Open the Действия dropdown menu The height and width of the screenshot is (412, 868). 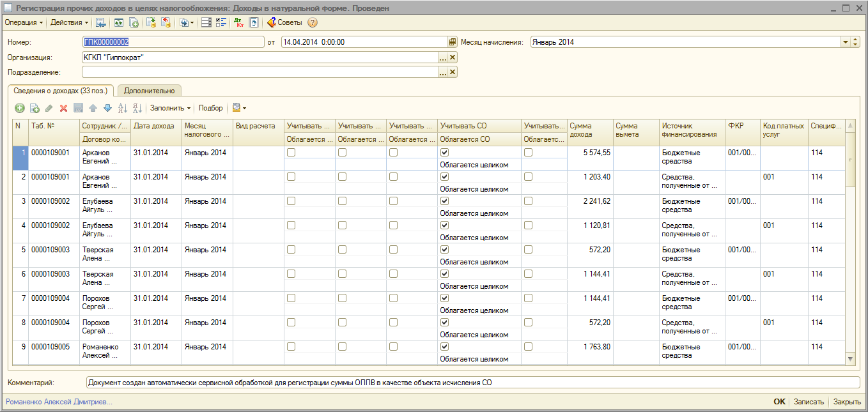coord(69,22)
